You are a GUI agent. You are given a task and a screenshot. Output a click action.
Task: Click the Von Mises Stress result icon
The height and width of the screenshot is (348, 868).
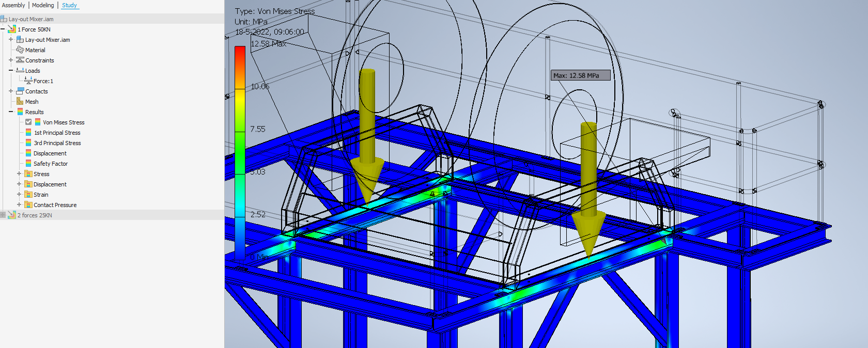pos(38,122)
